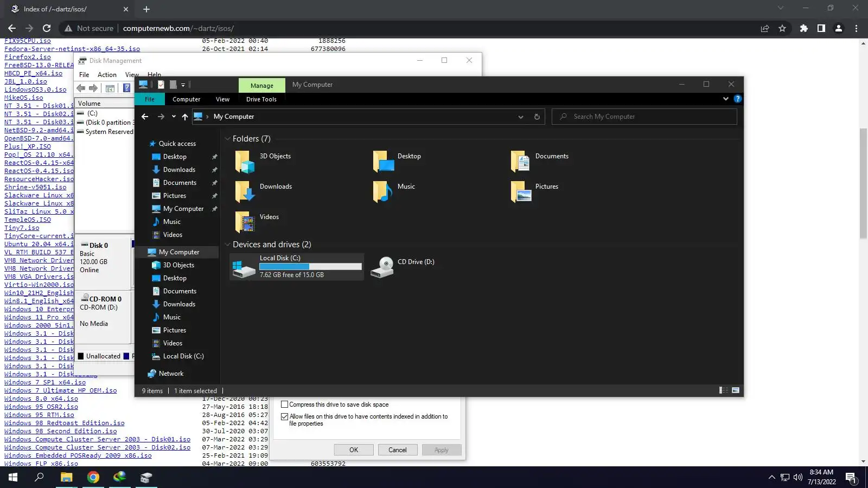The height and width of the screenshot is (488, 868).
Task: Open the Videos folder icon in Folders
Action: (x=245, y=222)
